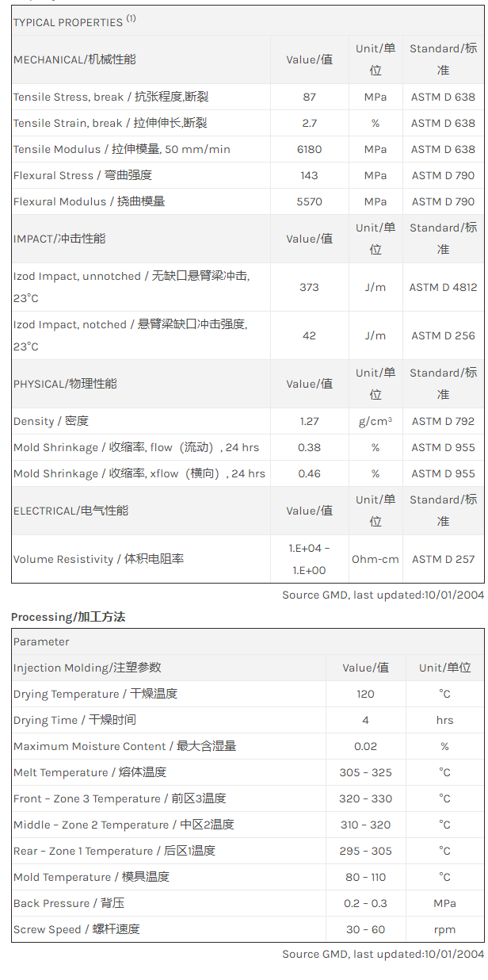Screen dimensions: 488x980
Task: Click the Density value 1.27
Action: tap(309, 421)
